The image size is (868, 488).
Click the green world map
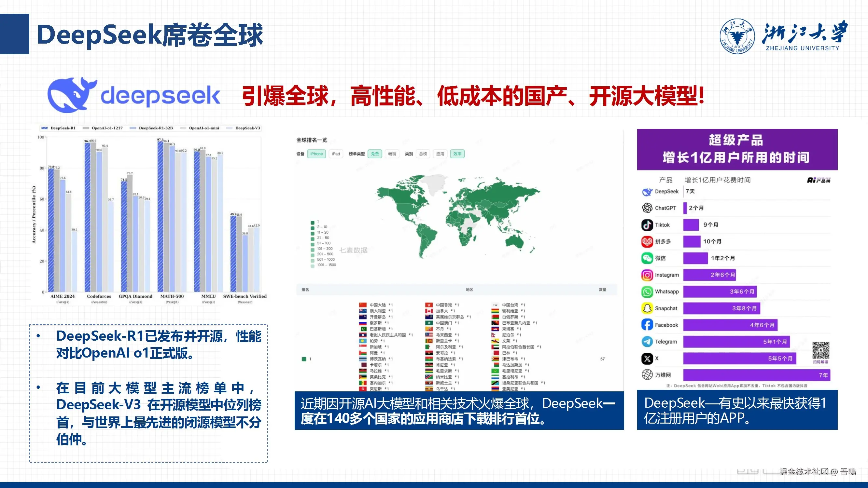458,216
